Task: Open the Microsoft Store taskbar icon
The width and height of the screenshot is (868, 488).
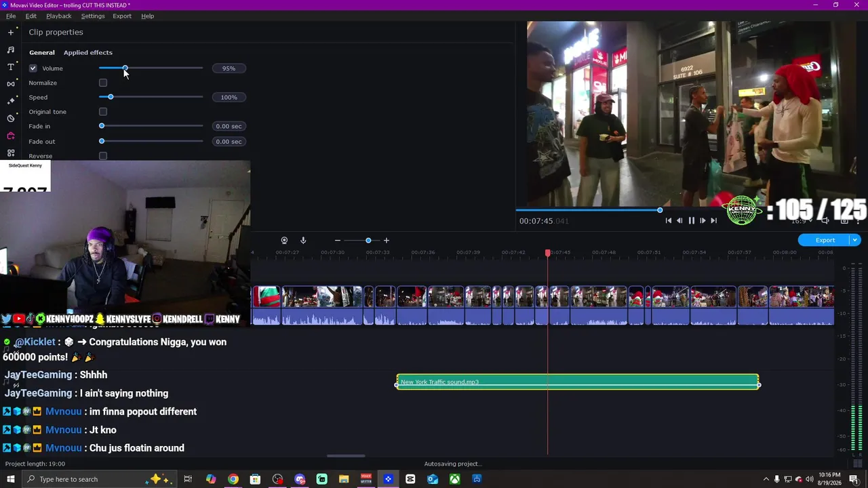Action: tap(255, 479)
